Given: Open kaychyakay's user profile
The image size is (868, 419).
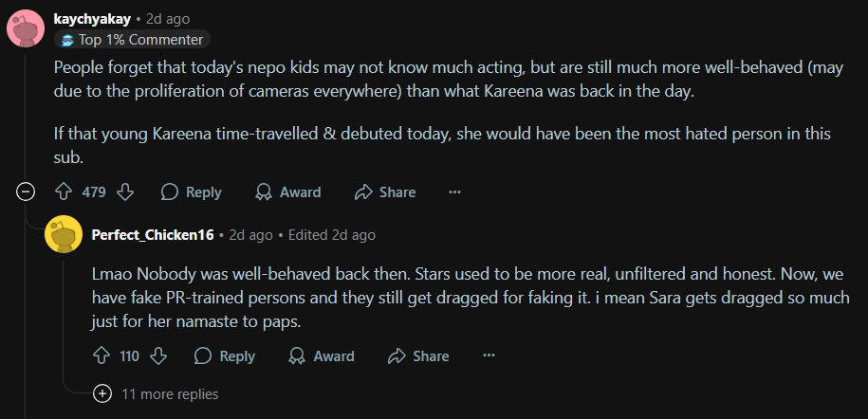Looking at the screenshot, I should pos(92,18).
